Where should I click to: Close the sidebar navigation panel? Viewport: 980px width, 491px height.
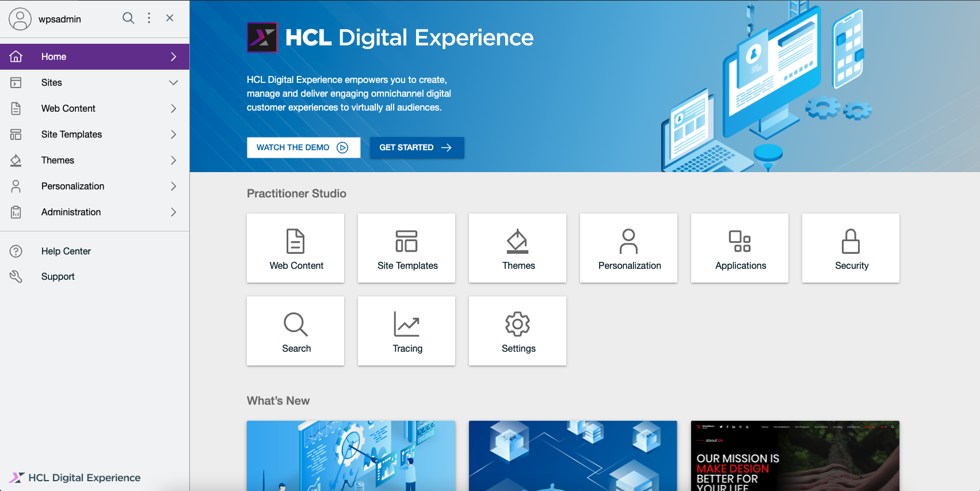pos(170,18)
